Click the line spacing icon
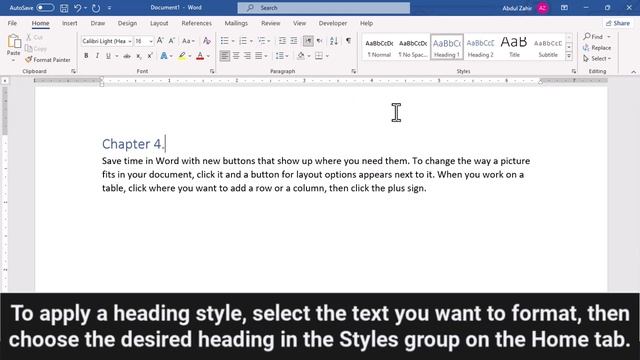 (280, 56)
